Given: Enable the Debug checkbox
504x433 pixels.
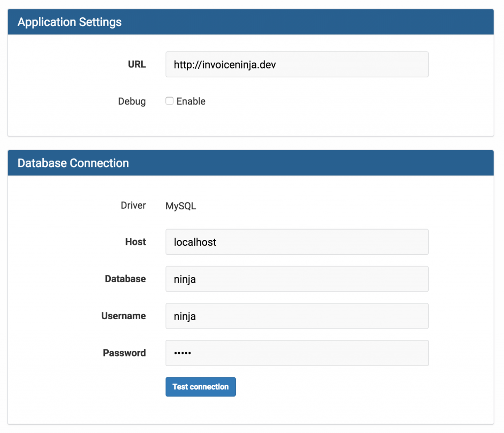Looking at the screenshot, I should tap(169, 100).
